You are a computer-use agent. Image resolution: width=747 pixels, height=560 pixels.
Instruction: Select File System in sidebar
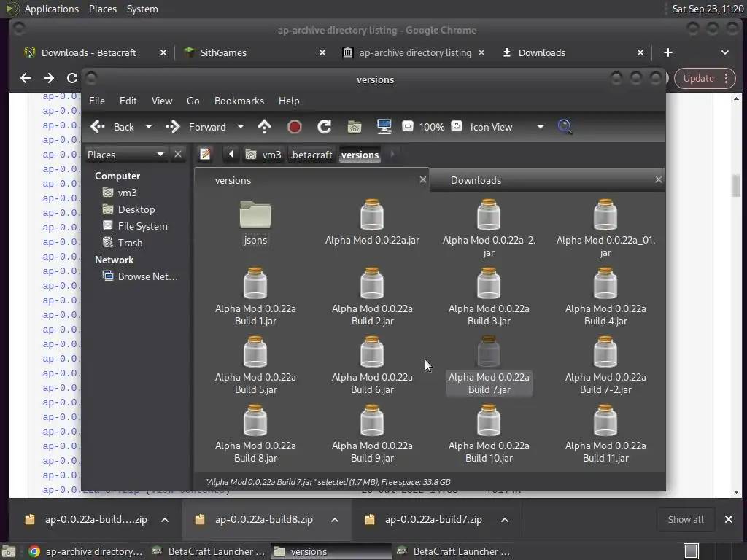[x=142, y=226]
